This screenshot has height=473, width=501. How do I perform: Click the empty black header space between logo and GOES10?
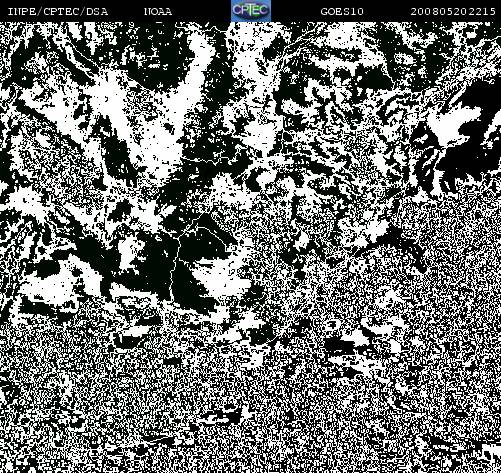[295, 12]
